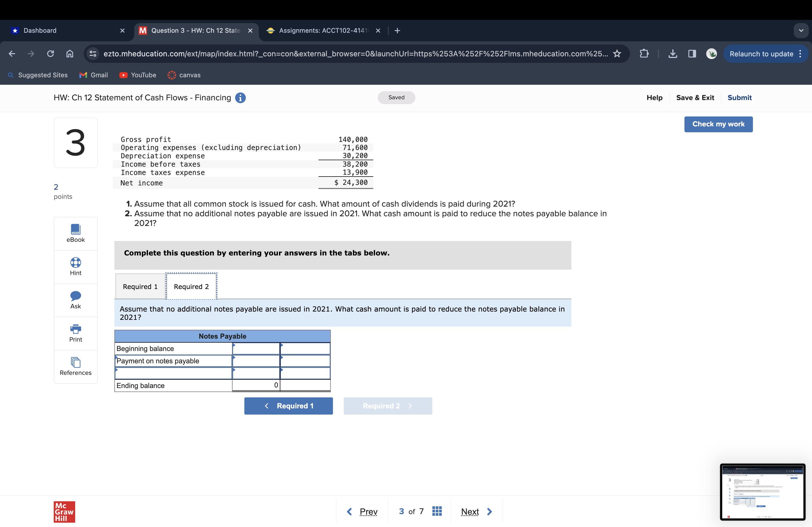Image resolution: width=812 pixels, height=527 pixels.
Task: Open the question grid navigator icon
Action: 437,511
